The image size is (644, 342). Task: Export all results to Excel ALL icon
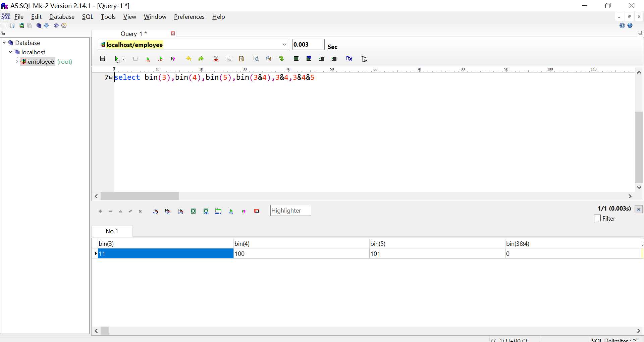point(206,211)
